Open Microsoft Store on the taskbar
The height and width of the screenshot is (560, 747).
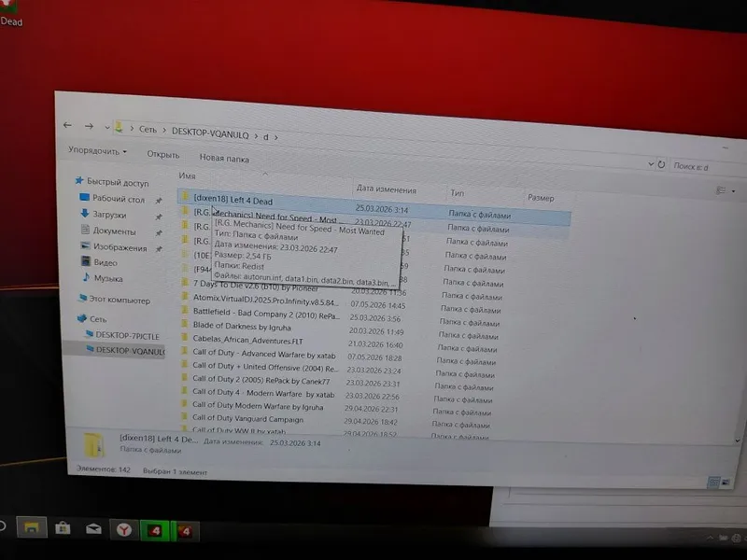click(x=63, y=528)
